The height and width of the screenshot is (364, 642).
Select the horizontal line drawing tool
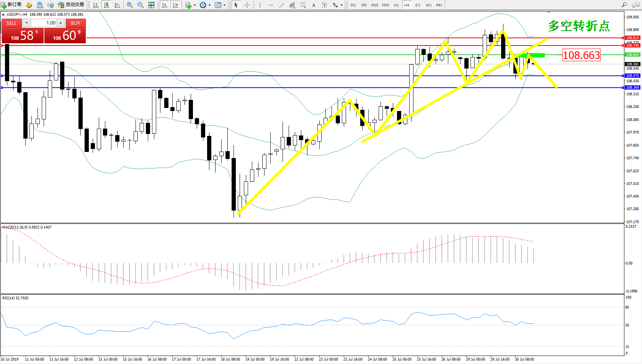271,5
